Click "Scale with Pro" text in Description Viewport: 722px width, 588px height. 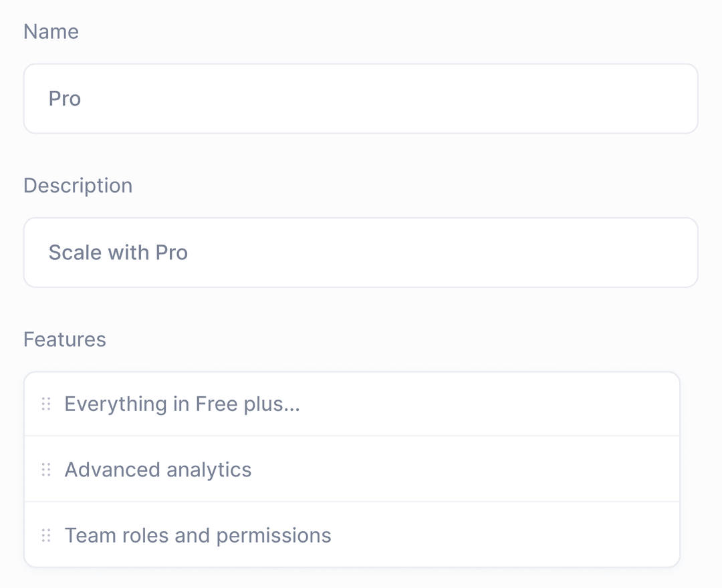pos(118,253)
